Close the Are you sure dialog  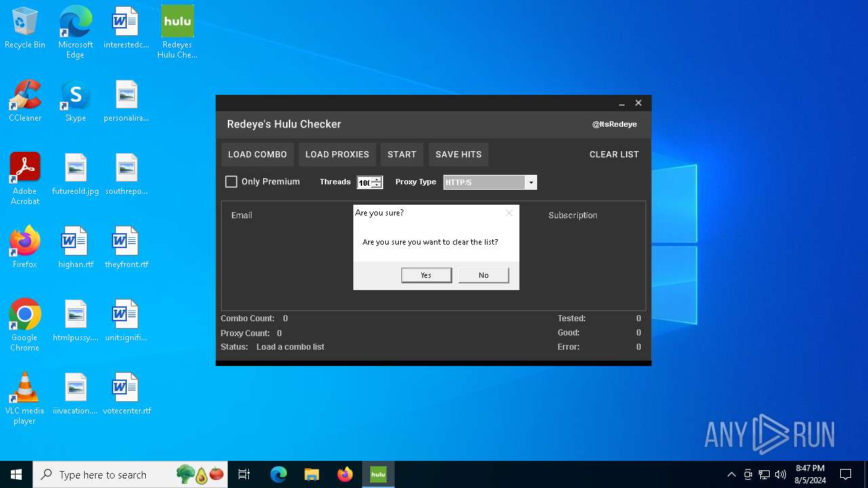click(509, 213)
